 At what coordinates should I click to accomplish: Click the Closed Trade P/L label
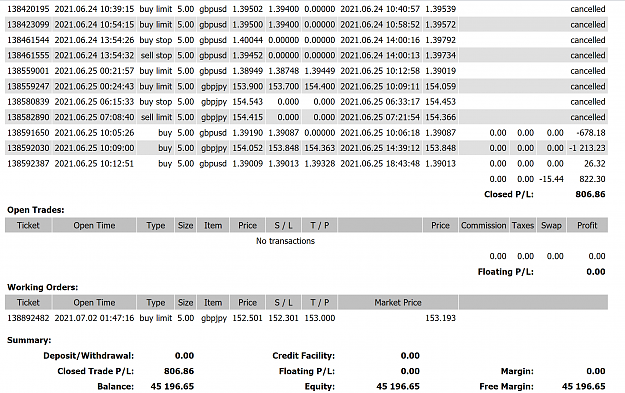pos(96,371)
